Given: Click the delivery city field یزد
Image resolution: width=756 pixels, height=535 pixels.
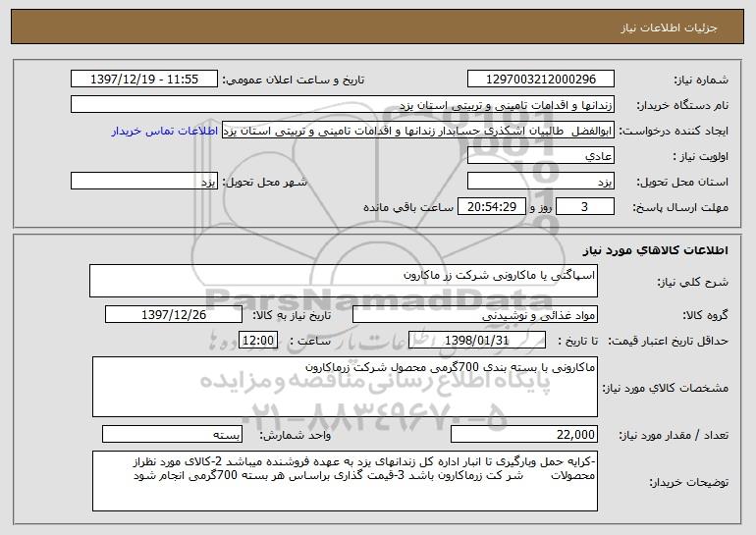Looking at the screenshot, I should (x=144, y=182).
